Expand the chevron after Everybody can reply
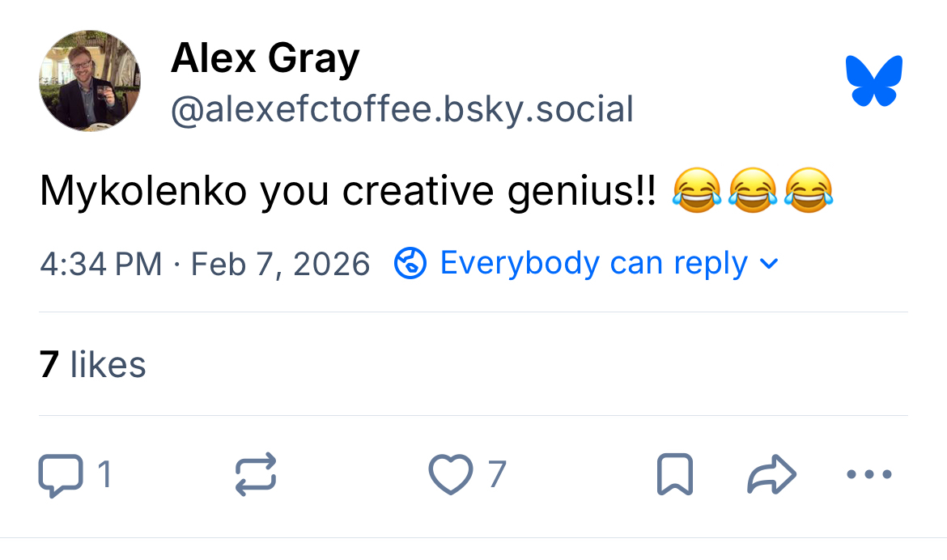The image size is (947, 560). (x=770, y=264)
